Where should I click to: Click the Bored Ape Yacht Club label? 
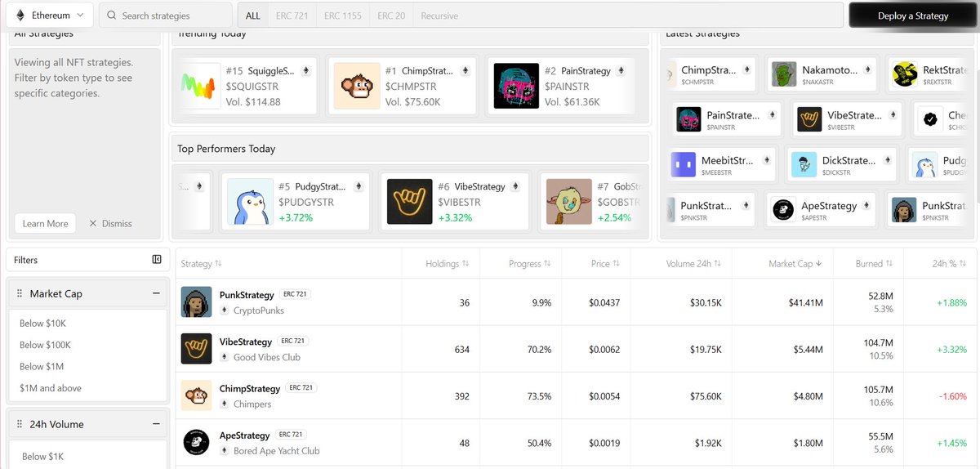277,451
